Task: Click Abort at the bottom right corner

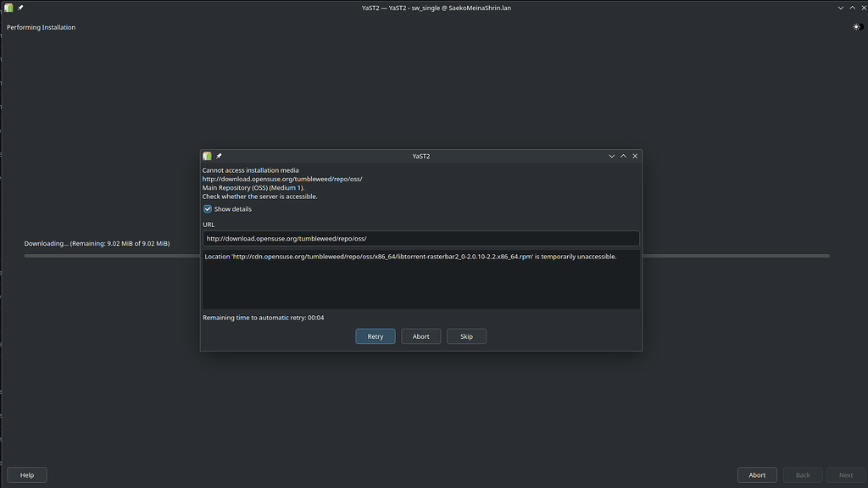Action: coord(757,474)
